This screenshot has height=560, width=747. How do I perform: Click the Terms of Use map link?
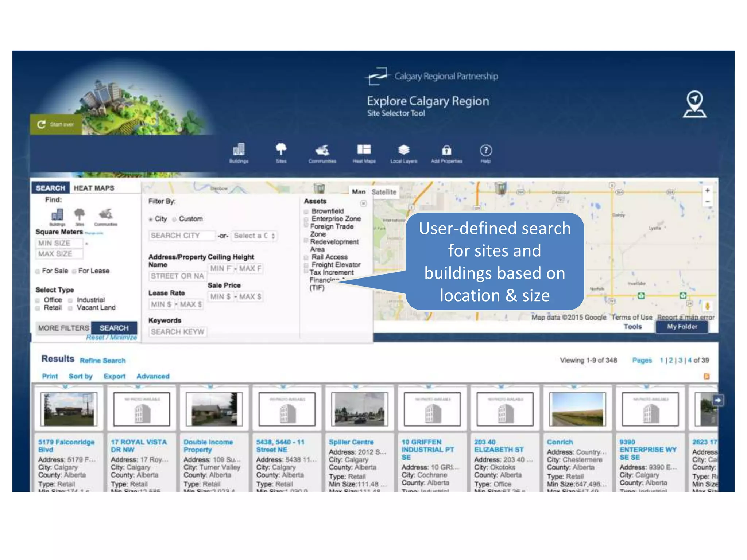(632, 317)
